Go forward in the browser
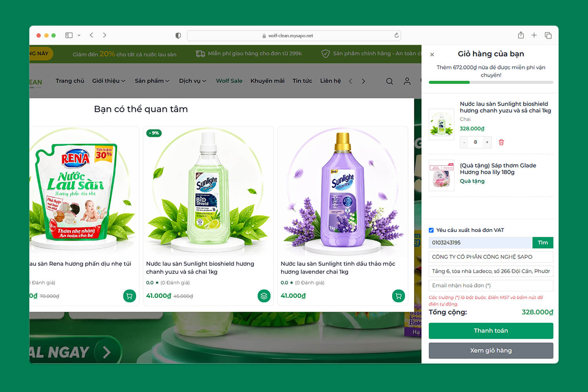 [105, 35]
